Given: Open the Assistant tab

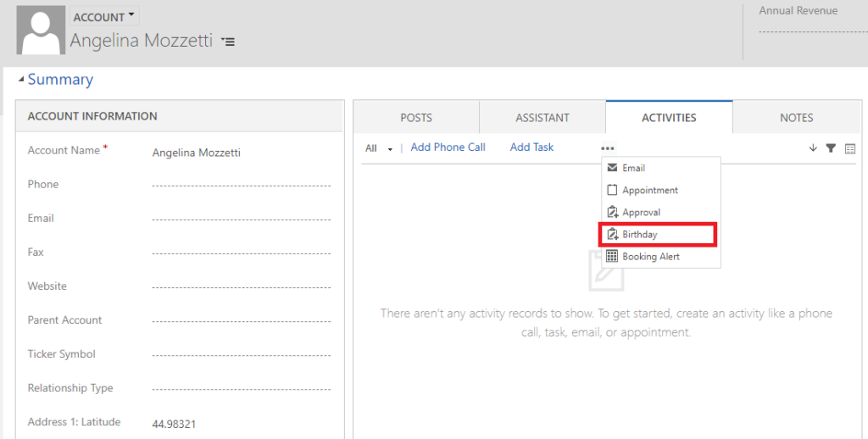Looking at the screenshot, I should [542, 118].
